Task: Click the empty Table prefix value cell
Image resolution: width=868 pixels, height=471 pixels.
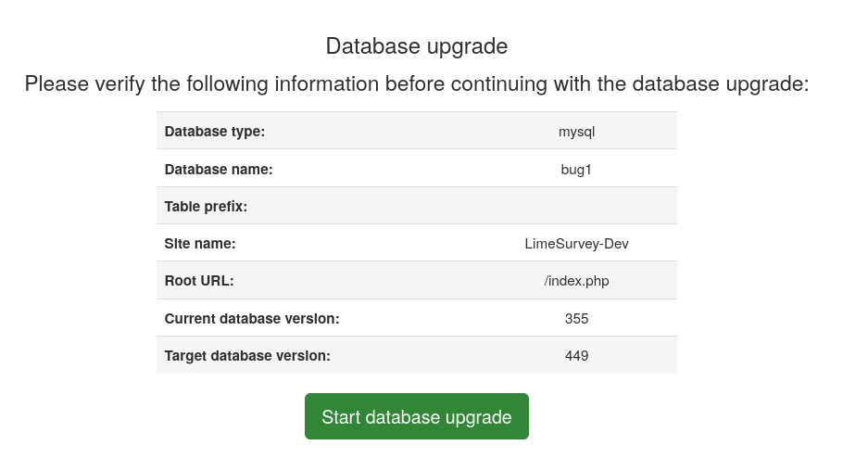Action: [x=576, y=207]
